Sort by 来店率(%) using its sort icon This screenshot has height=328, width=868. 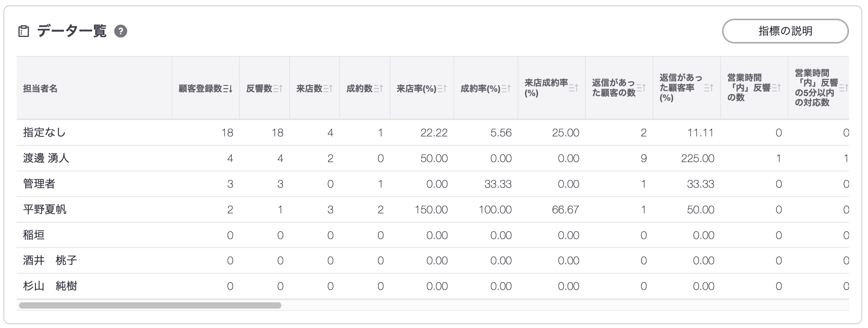(442, 89)
